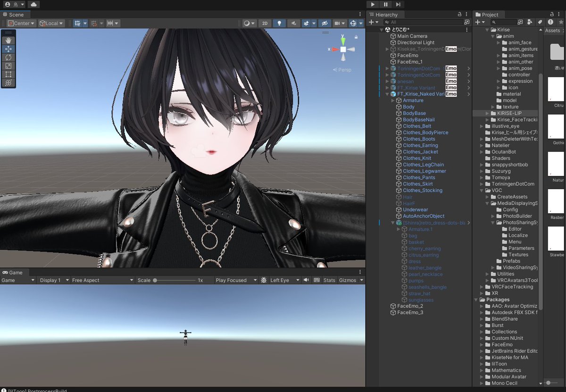Open scene draw mode dropdown

click(x=249, y=23)
